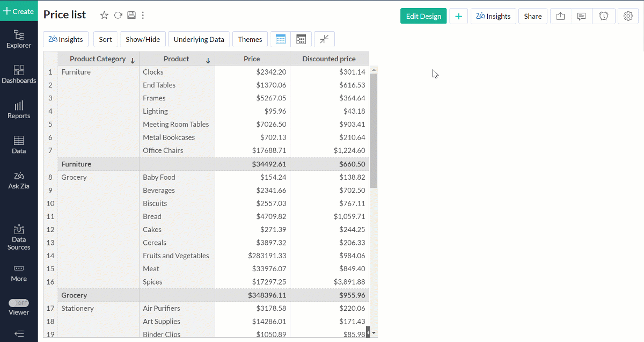Click the collapse arrows icon in toolbar
Screen dimensions: 644x342
pos(324,39)
